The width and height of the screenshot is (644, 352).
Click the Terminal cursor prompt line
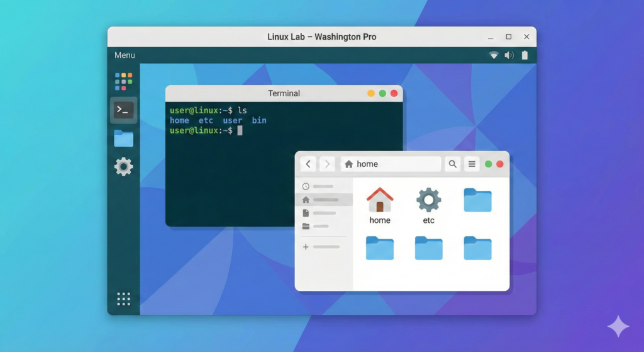(x=206, y=130)
